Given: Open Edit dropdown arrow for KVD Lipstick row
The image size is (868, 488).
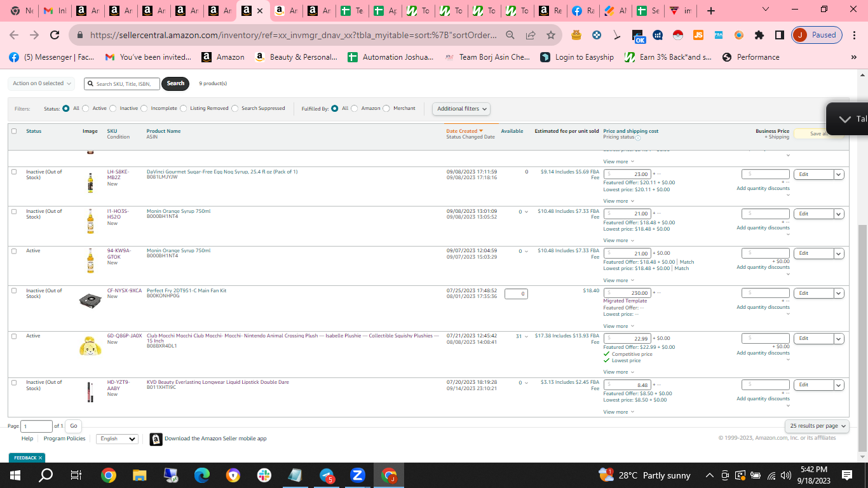Looking at the screenshot, I should click(839, 385).
